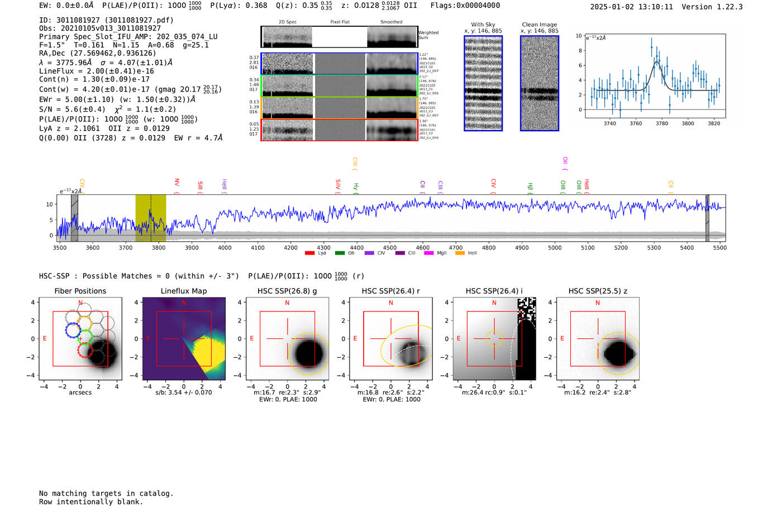Click the green OII legend swatch

tap(340, 253)
